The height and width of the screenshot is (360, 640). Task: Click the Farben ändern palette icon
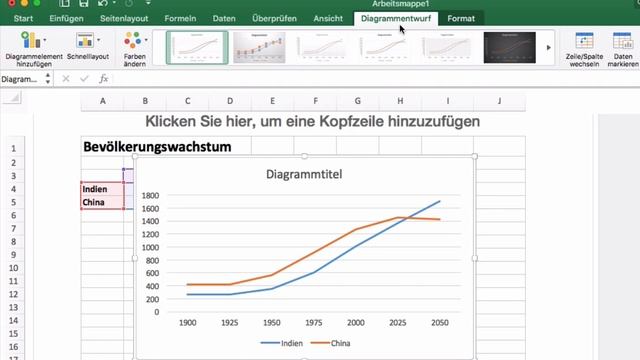pyautogui.click(x=133, y=40)
